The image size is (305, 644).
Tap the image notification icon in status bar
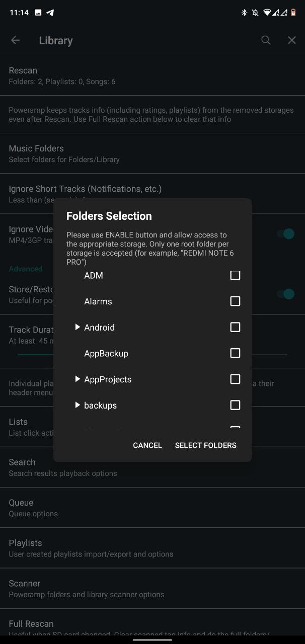[38, 13]
